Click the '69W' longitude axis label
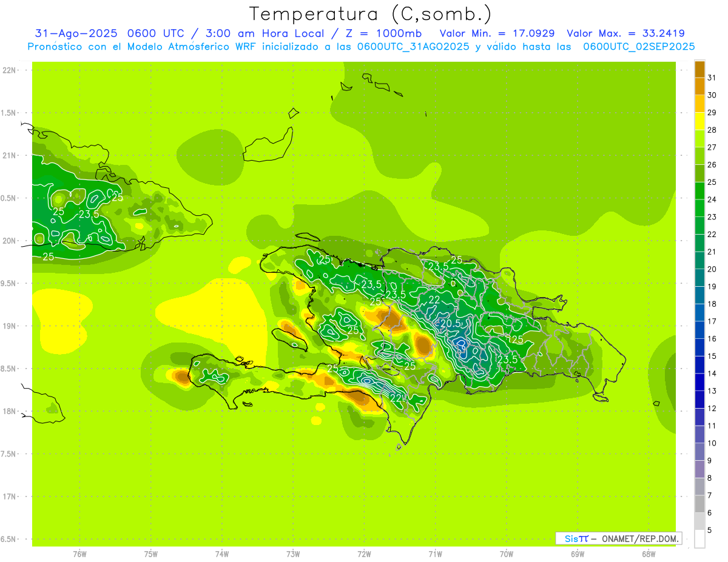728x562 pixels. (x=578, y=554)
